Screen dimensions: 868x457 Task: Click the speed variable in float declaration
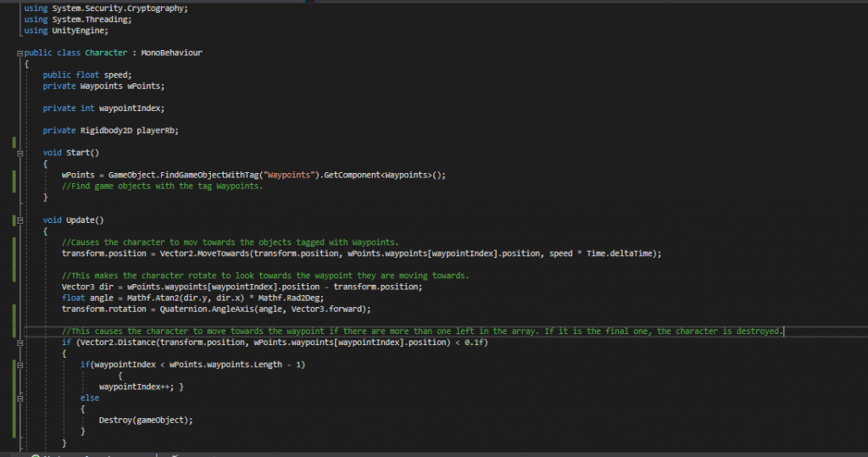pos(116,75)
